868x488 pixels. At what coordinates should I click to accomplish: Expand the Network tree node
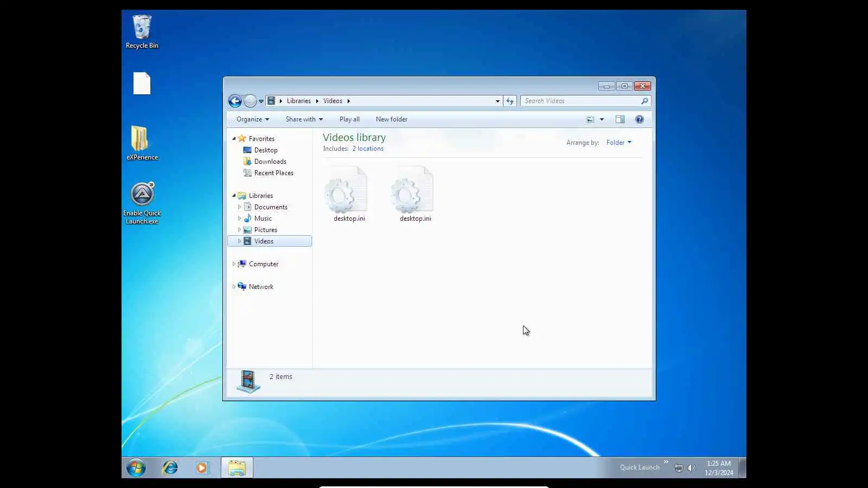[234, 287]
